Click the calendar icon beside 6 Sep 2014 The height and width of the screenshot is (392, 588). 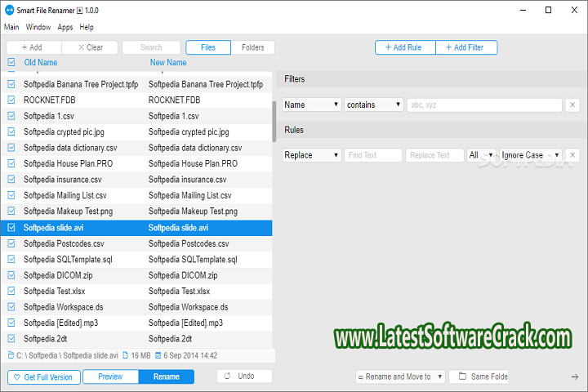pyautogui.click(x=158, y=355)
